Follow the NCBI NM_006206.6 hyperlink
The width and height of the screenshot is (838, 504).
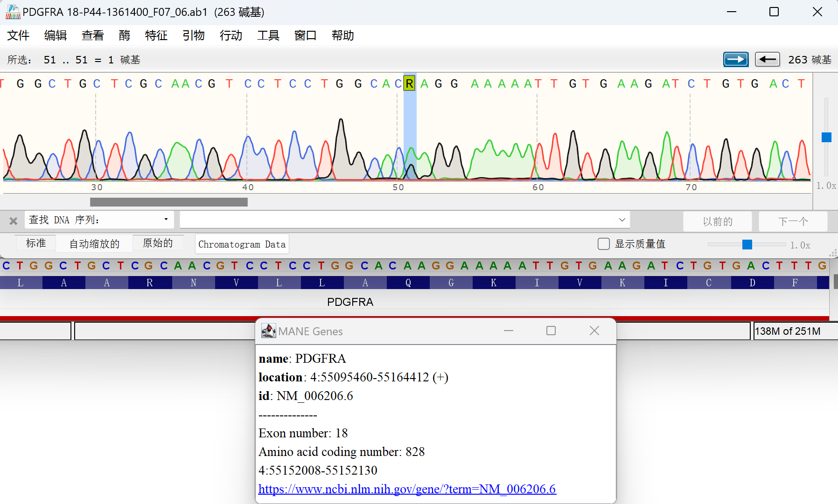407,489
